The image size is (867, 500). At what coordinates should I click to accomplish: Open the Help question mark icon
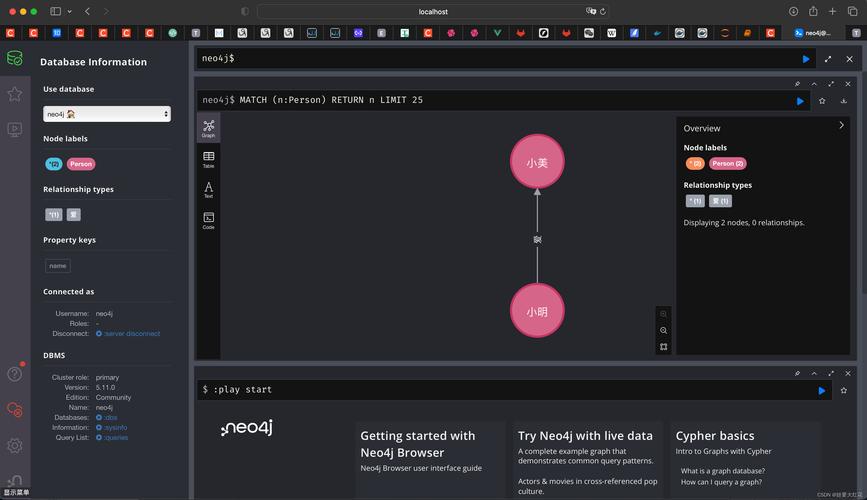tap(15, 374)
